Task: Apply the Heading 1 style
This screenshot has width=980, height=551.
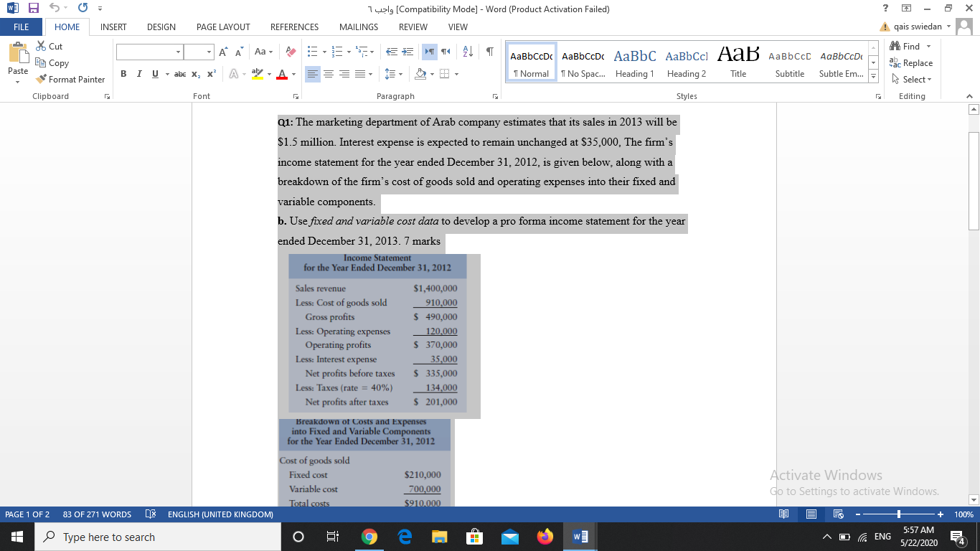Action: 634,63
